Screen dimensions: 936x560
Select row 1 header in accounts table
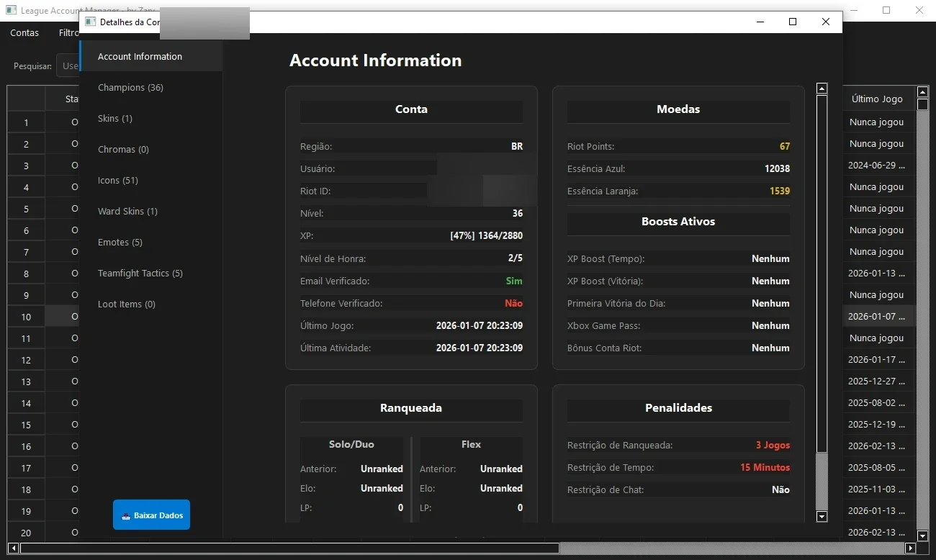[26, 122]
